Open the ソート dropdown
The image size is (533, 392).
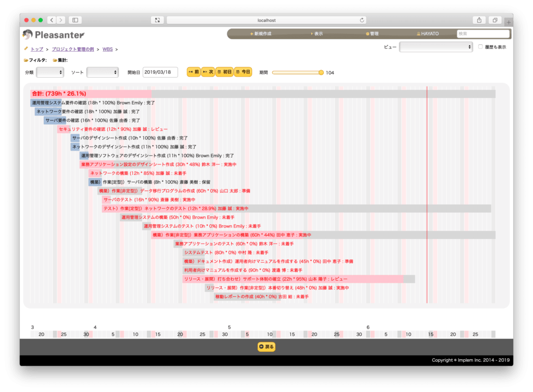[x=103, y=72]
